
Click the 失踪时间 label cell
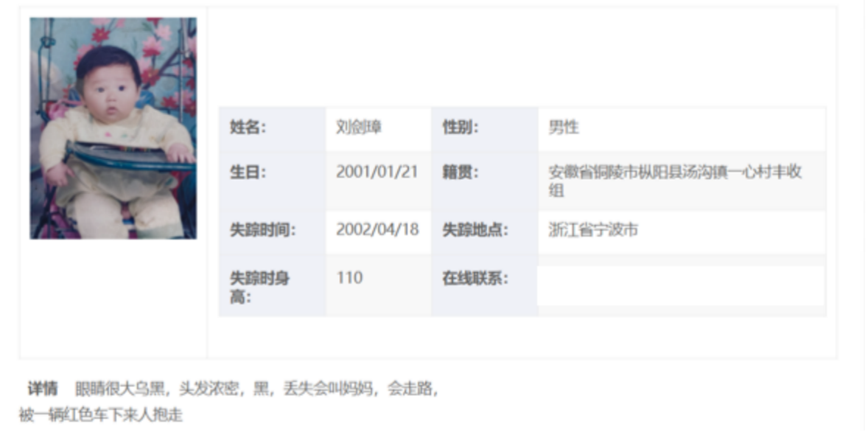(x=263, y=230)
